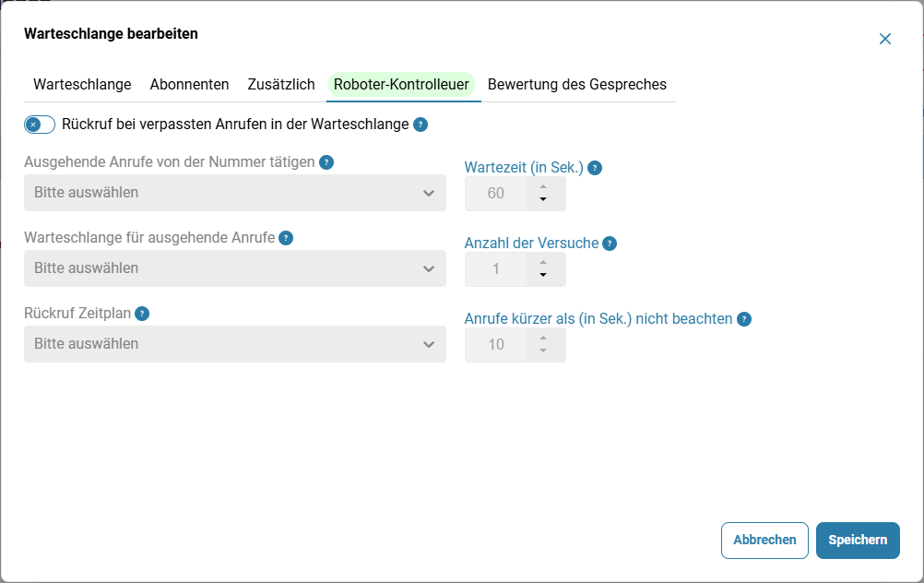Expand the Warteschlange für ausgehende Anrufe dropdown
The image size is (924, 583).
[x=235, y=268]
